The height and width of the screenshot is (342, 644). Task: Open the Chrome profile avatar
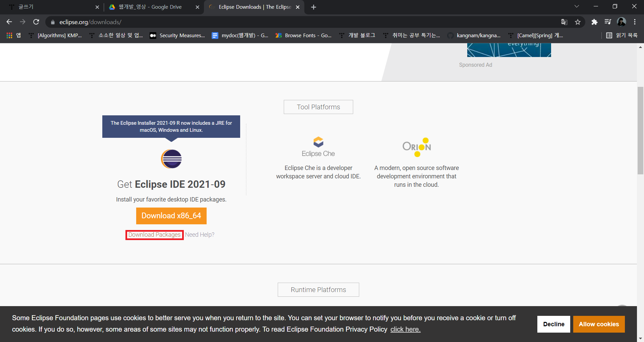point(622,22)
